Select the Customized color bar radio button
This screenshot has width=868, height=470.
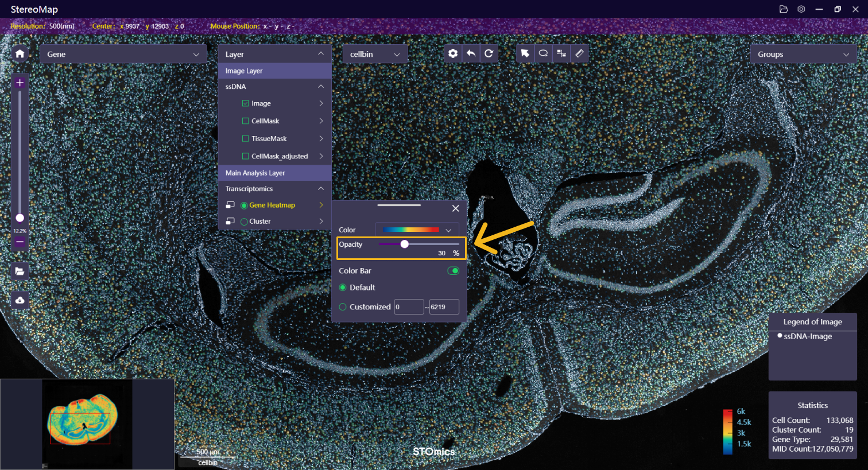pyautogui.click(x=343, y=307)
